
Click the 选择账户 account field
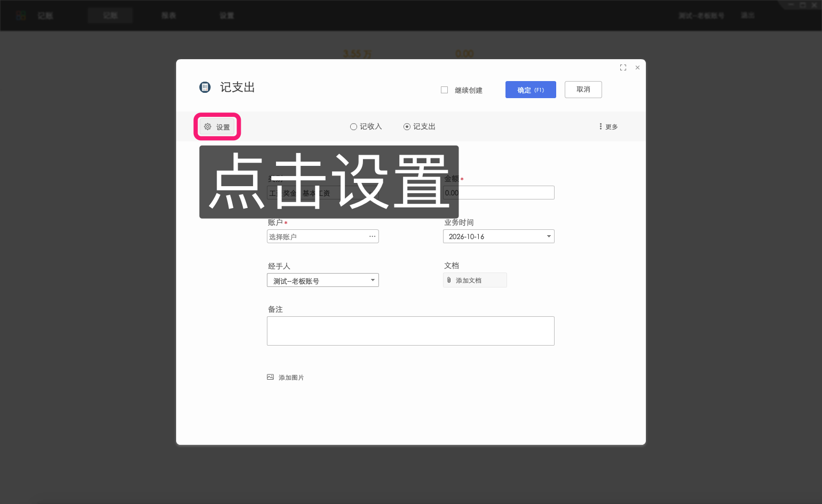[323, 236]
